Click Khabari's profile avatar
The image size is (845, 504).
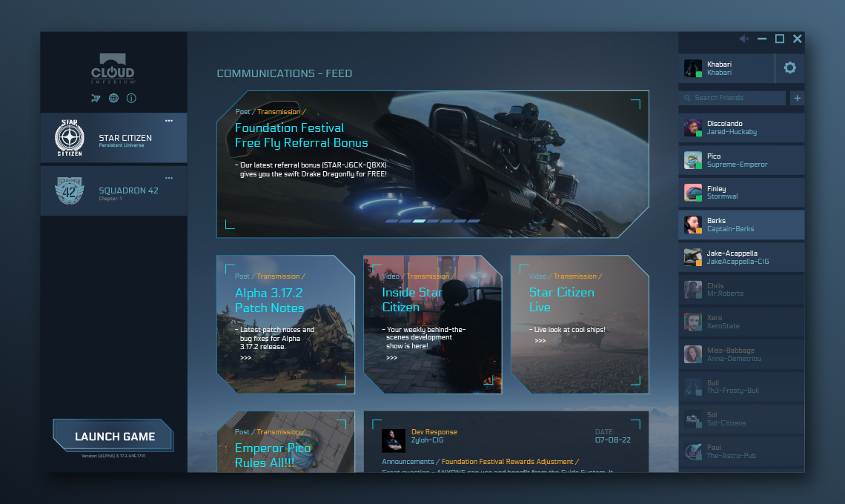coord(692,68)
